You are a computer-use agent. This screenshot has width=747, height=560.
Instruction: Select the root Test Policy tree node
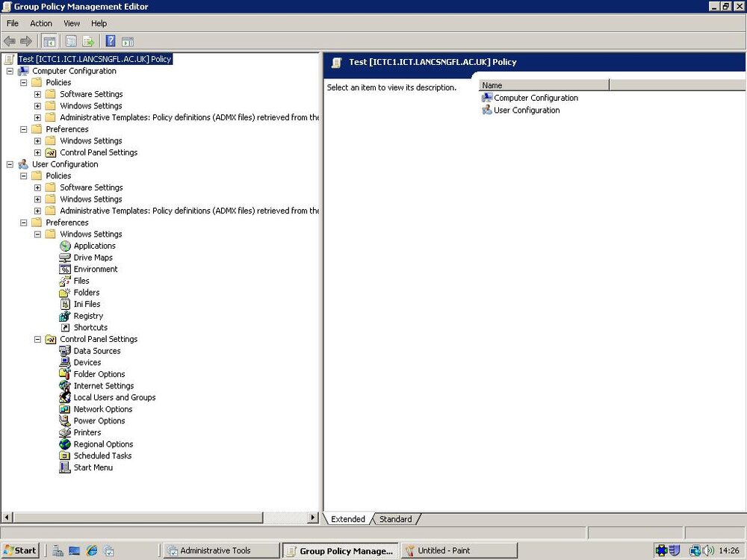(x=94, y=59)
